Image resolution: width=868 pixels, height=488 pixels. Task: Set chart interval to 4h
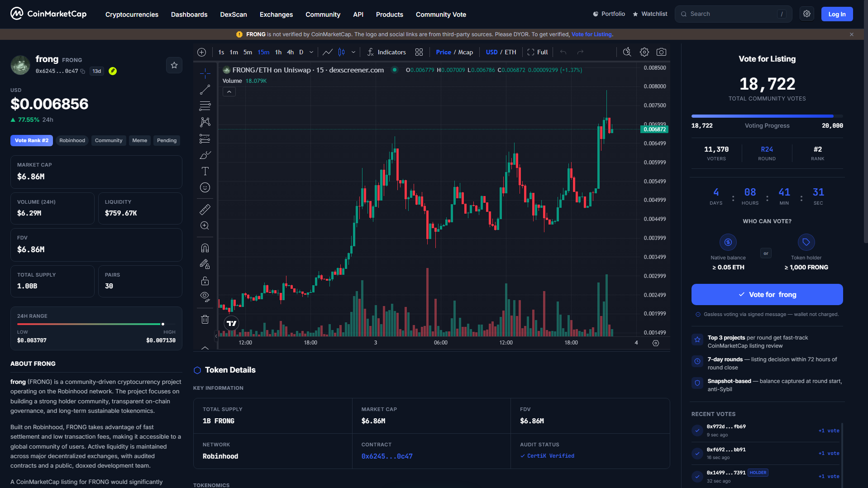(291, 52)
